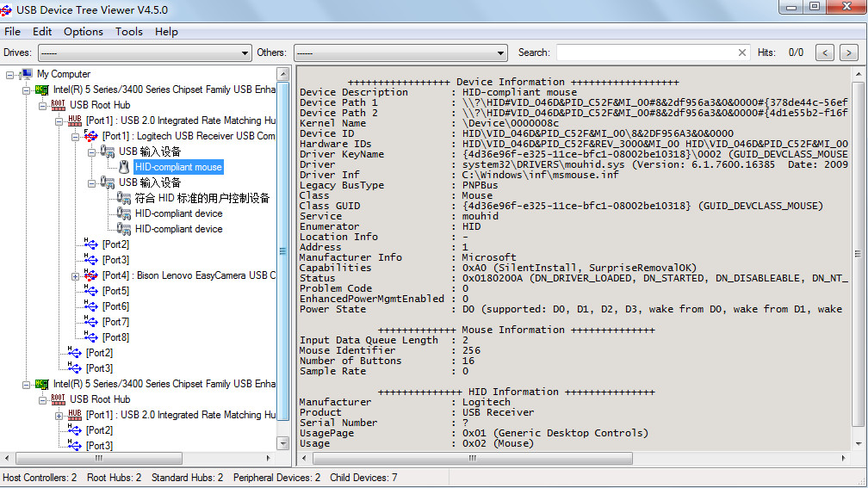Select the HID 标准的用户控制设备 item
Screen dimensions: 868x488
coord(202,198)
